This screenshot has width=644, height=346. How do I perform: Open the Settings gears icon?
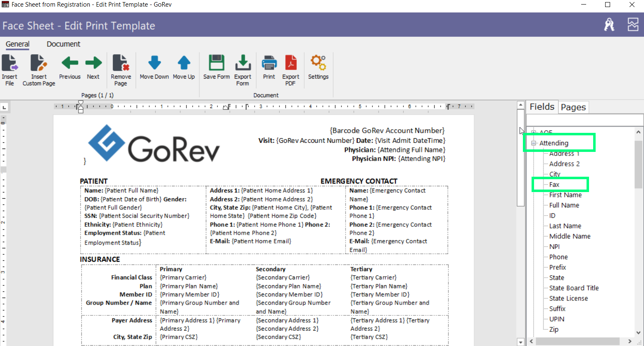click(x=318, y=63)
